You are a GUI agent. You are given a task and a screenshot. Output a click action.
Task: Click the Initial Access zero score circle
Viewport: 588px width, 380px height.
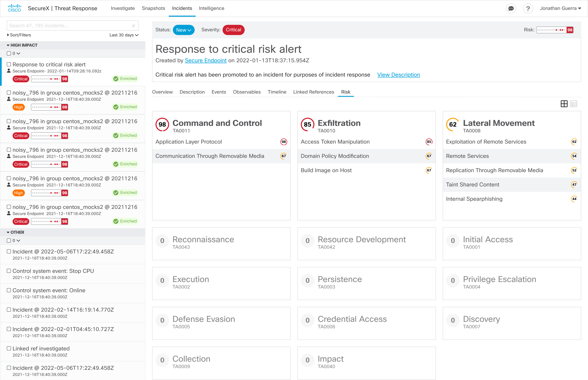[x=453, y=241]
